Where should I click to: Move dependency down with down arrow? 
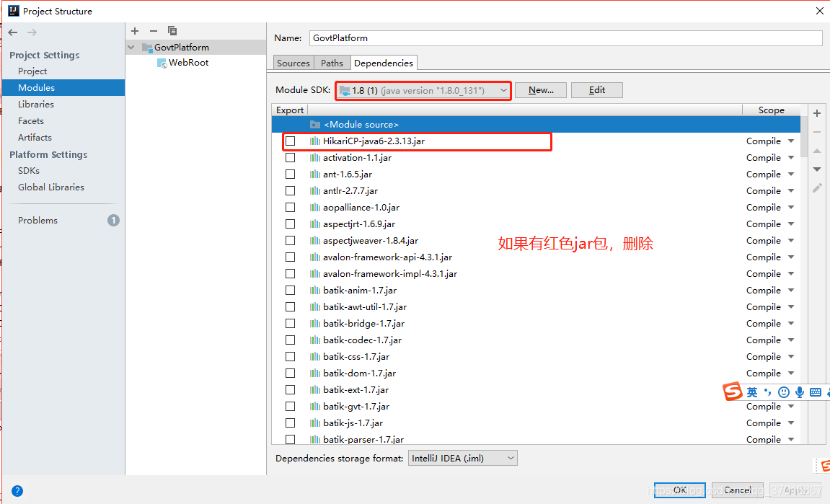[817, 169]
